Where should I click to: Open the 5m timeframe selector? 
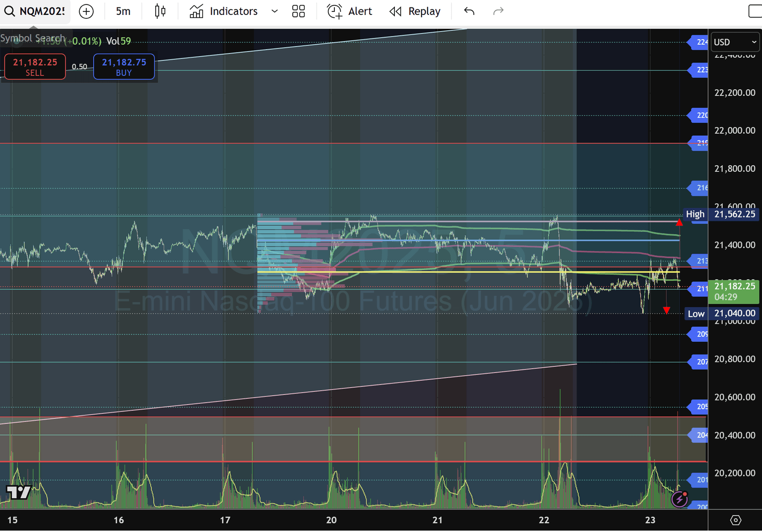(x=123, y=11)
